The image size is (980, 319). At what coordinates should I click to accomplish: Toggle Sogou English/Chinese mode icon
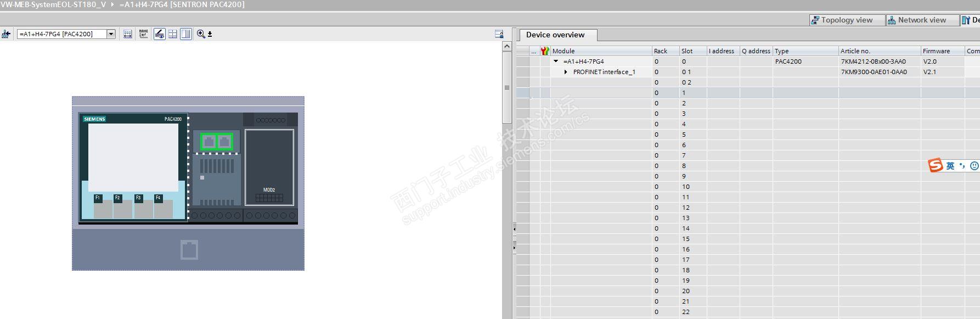pyautogui.click(x=950, y=166)
